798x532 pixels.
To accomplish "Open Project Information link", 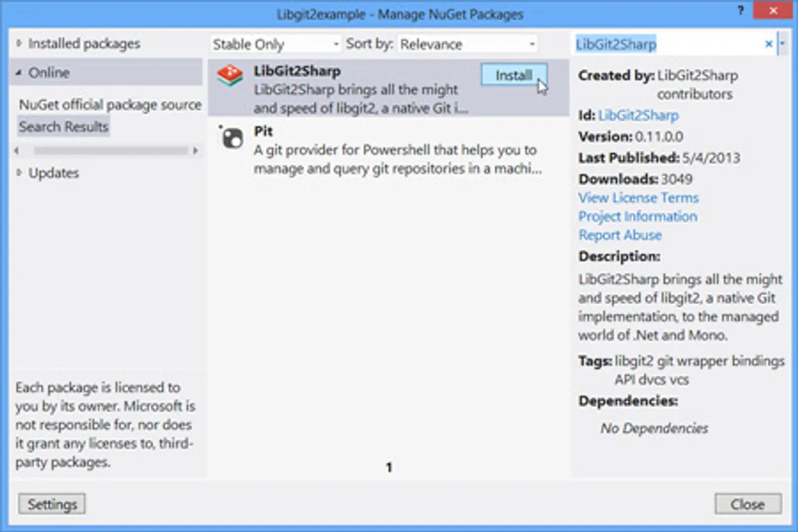I will tap(638, 216).
